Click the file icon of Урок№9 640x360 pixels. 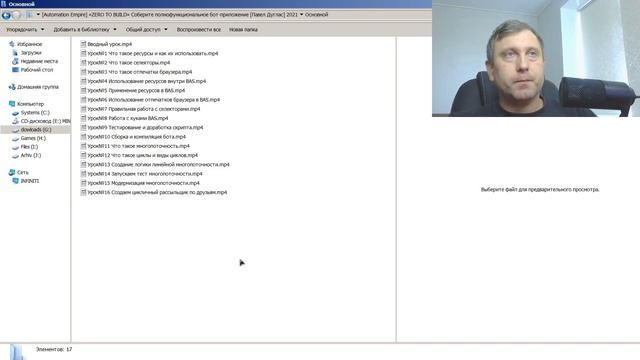click(x=83, y=127)
